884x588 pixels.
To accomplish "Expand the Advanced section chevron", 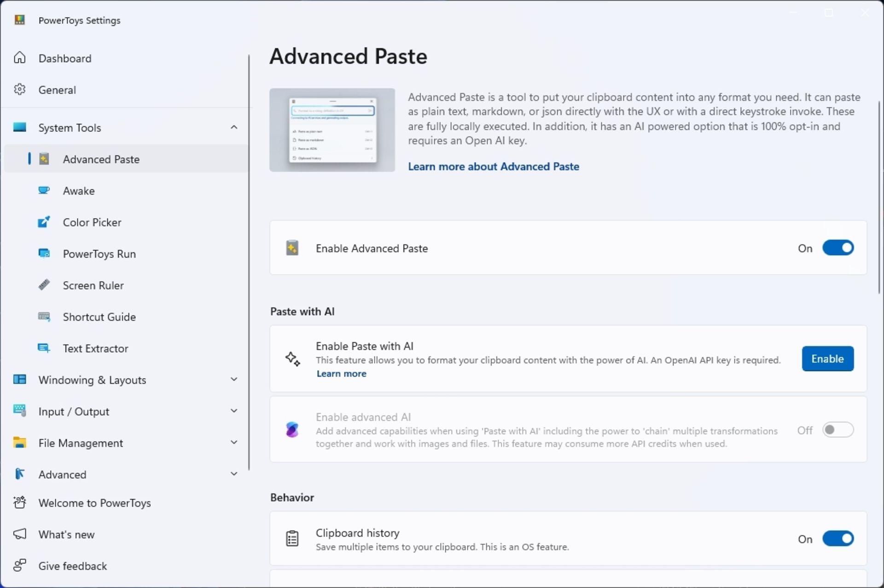I will 234,474.
